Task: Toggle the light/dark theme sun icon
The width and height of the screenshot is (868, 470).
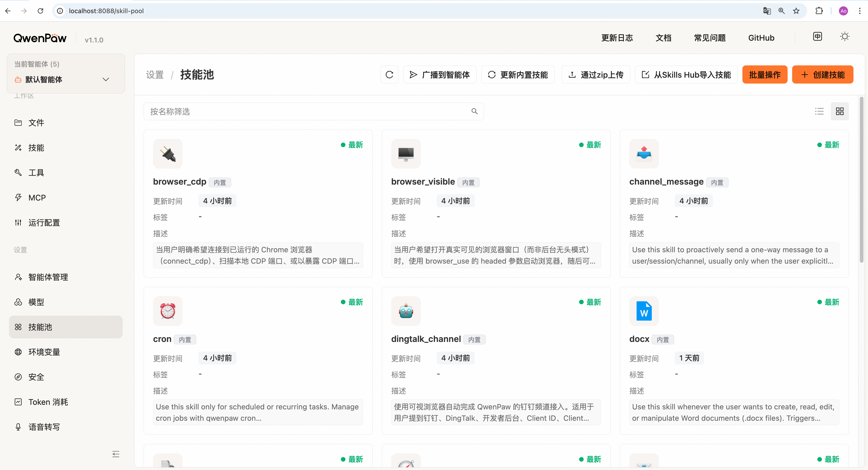Action: 845,36
